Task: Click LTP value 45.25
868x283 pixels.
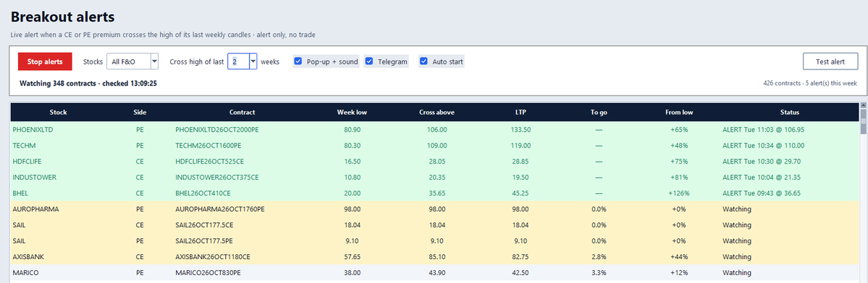Action: click(x=521, y=194)
